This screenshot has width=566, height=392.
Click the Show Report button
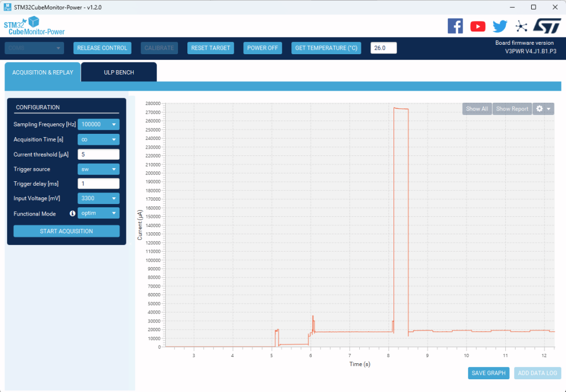pos(512,109)
